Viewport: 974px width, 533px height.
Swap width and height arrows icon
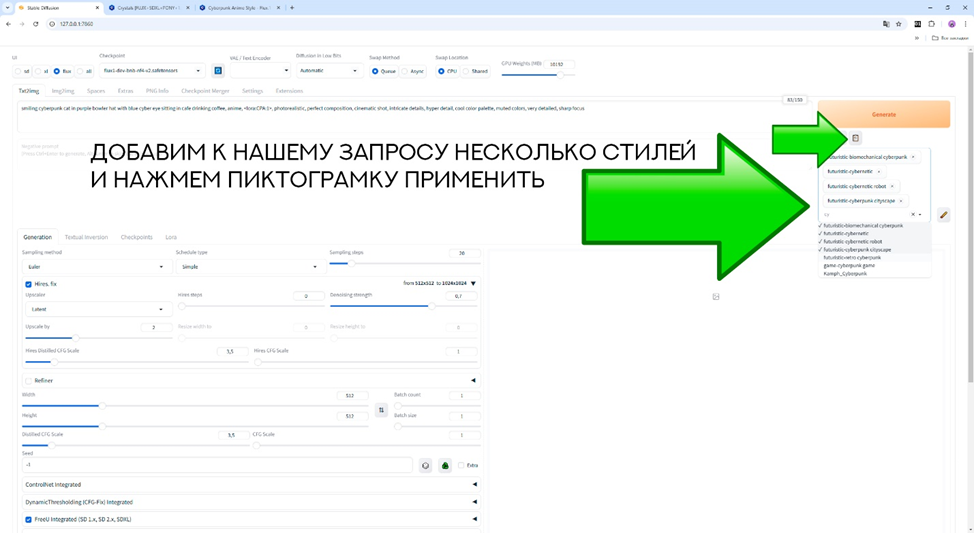(381, 410)
